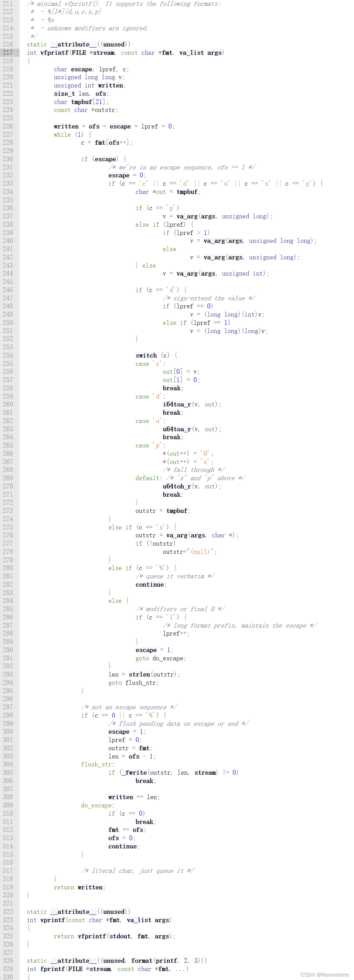Click 'unsigned long long' cast on line 240
354x980 pixels.
tap(281, 240)
